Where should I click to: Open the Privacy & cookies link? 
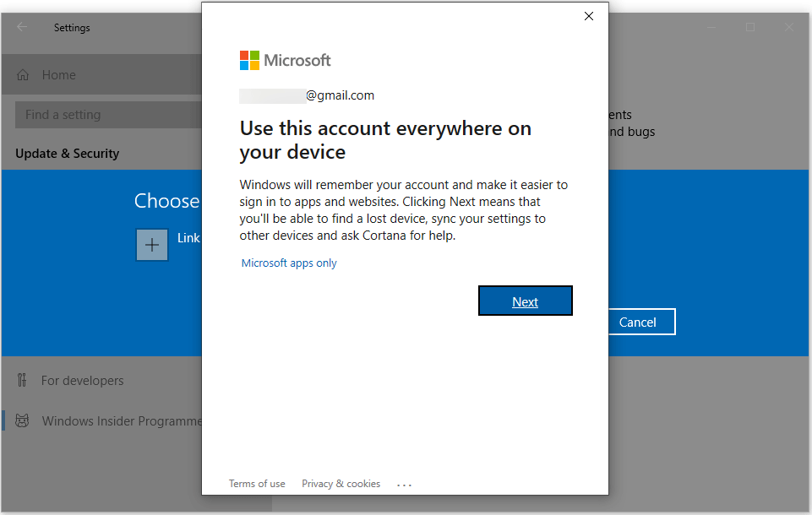341,484
